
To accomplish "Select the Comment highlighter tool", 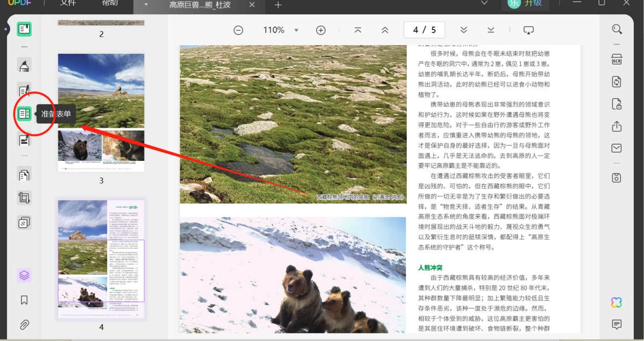I will [x=24, y=66].
